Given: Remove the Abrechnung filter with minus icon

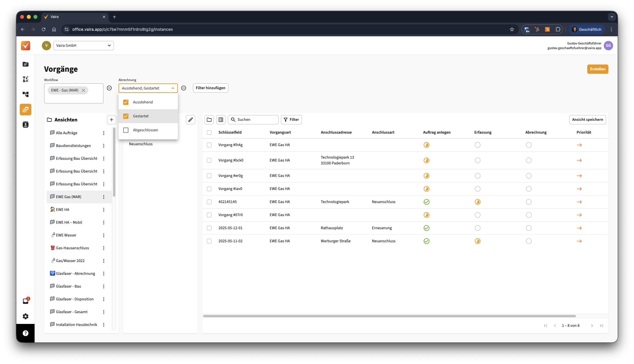Looking at the screenshot, I should click(x=184, y=88).
